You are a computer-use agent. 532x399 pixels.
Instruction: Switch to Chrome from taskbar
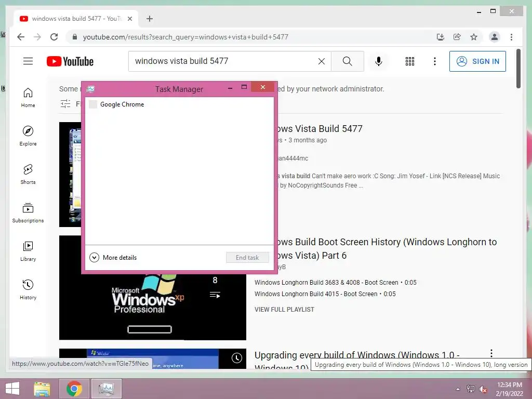click(74, 389)
